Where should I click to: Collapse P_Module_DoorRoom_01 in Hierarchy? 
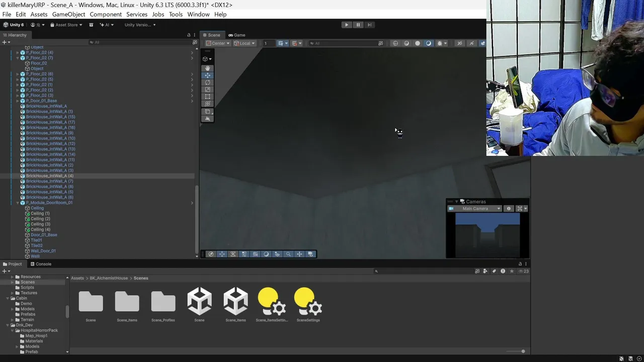18,203
